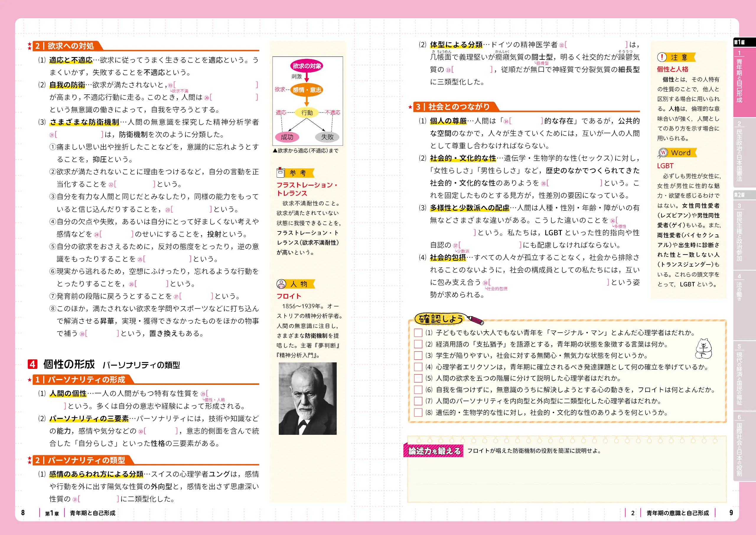Image resolution: width=756 pixels, height=535 pixels.
Task: Check box for question (4) エリクソン
Action: click(x=418, y=367)
